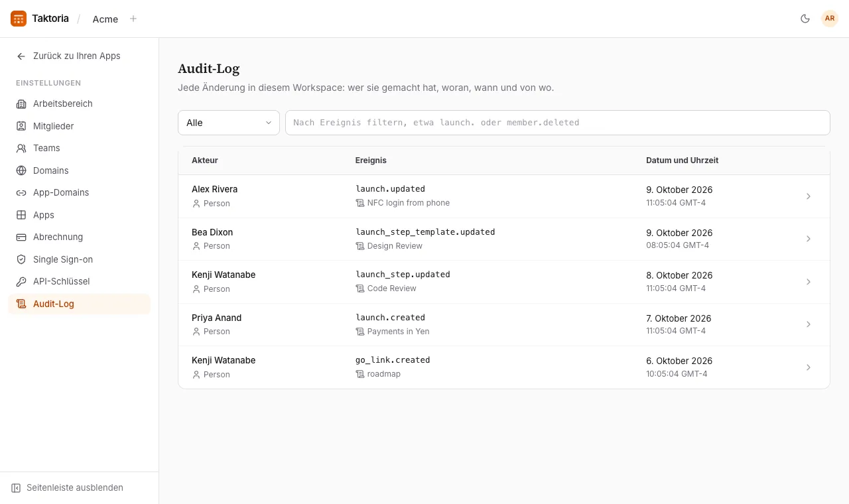Click the Datum und Uhrzeit column header
This screenshot has height=504, width=849.
(683, 160)
